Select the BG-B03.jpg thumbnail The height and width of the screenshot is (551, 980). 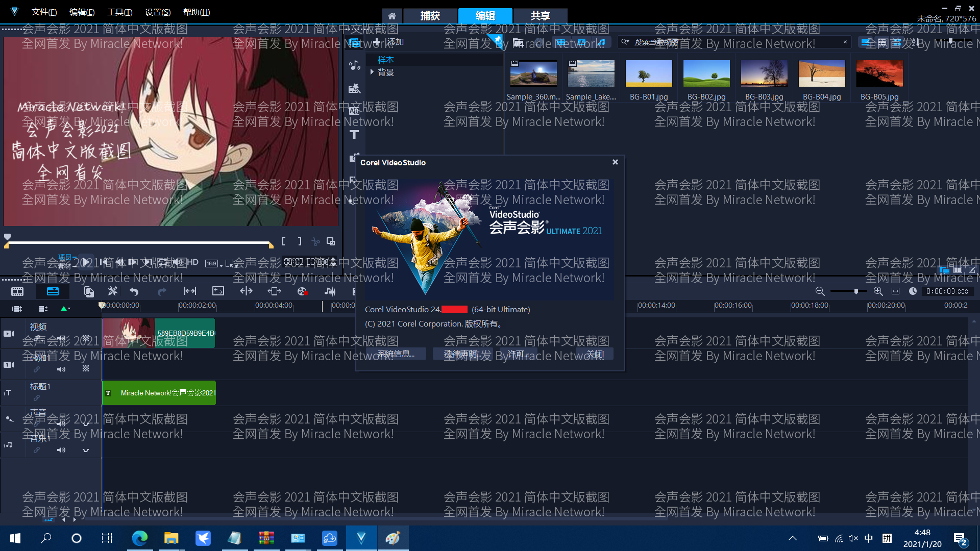[x=764, y=74]
